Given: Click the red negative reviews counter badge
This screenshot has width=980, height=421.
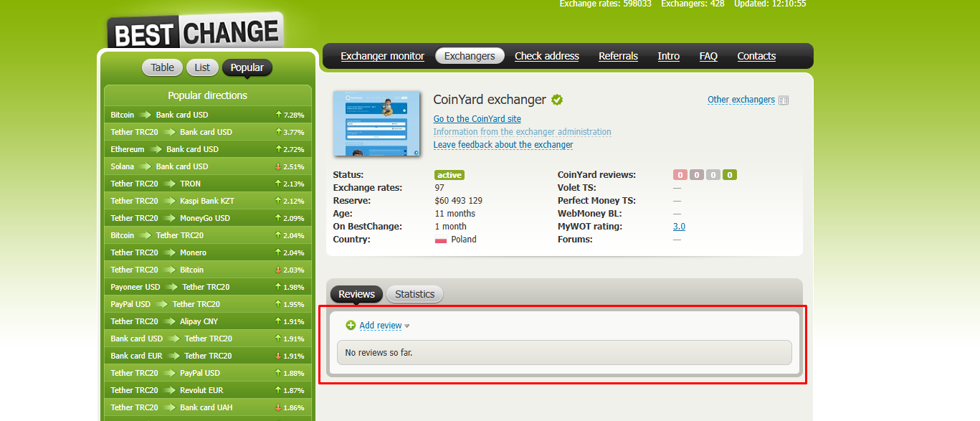Looking at the screenshot, I should pyautogui.click(x=680, y=175).
